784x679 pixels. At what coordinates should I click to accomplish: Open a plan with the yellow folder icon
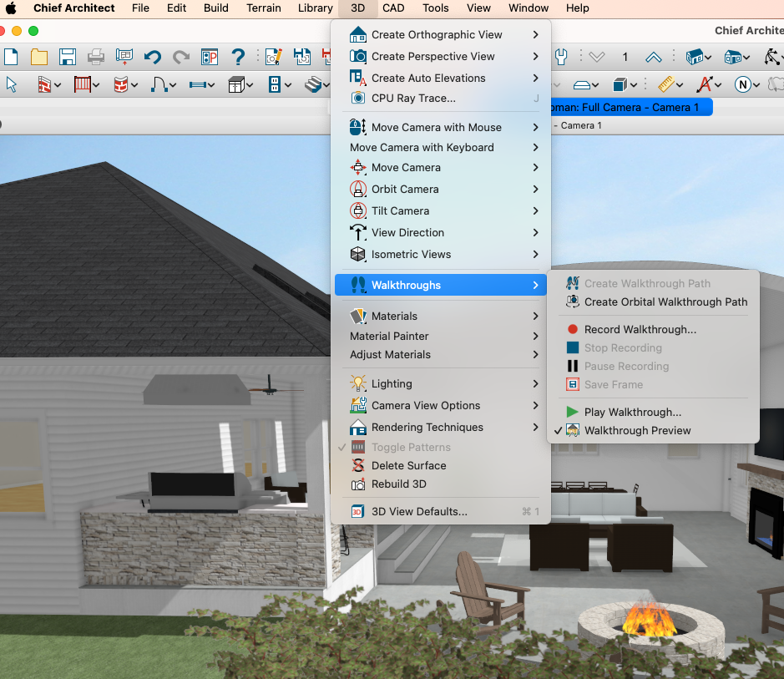(39, 57)
